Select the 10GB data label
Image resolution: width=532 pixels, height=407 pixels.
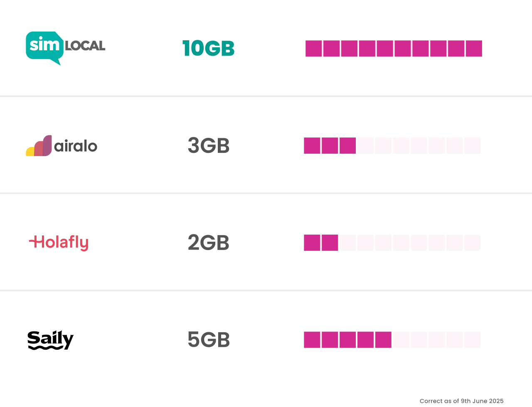click(x=209, y=49)
